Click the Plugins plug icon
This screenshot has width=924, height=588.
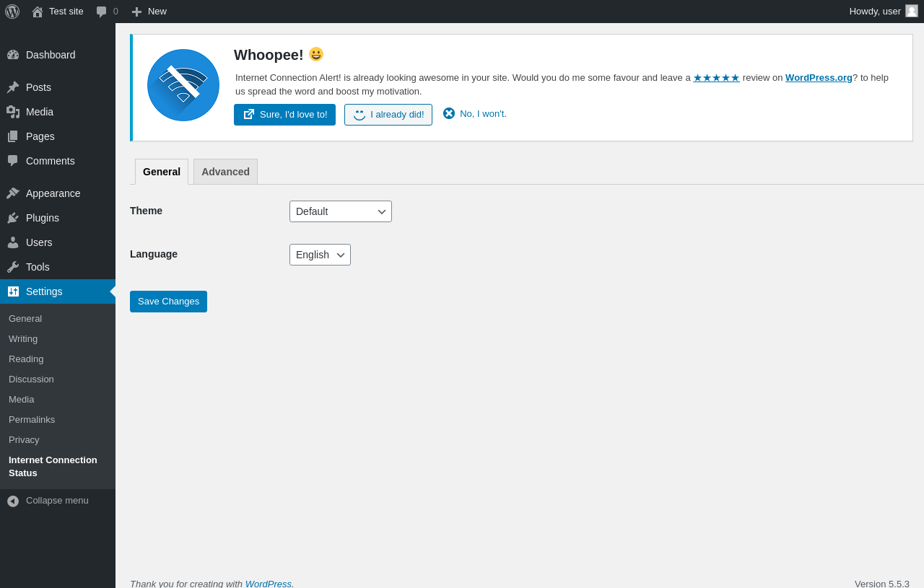coord(13,218)
